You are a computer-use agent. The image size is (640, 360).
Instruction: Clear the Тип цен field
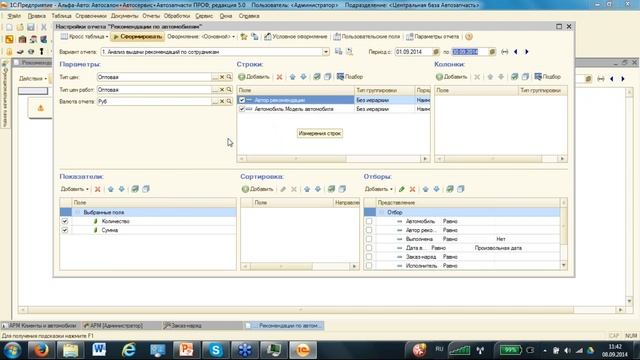[222, 77]
